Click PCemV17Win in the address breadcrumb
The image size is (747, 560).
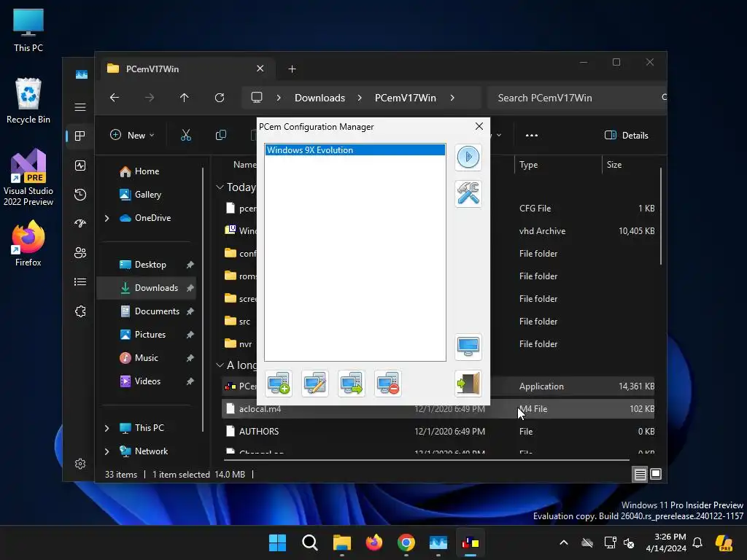coord(406,98)
